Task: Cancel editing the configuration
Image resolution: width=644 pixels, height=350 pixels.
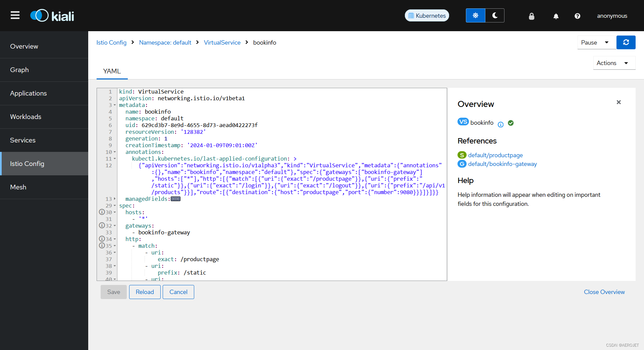Action: (178, 292)
